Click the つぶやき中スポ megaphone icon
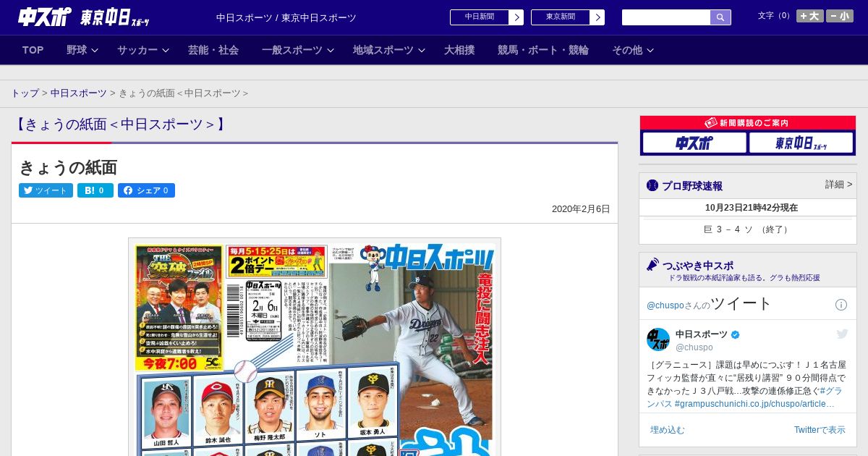The width and height of the screenshot is (868, 456). [653, 264]
